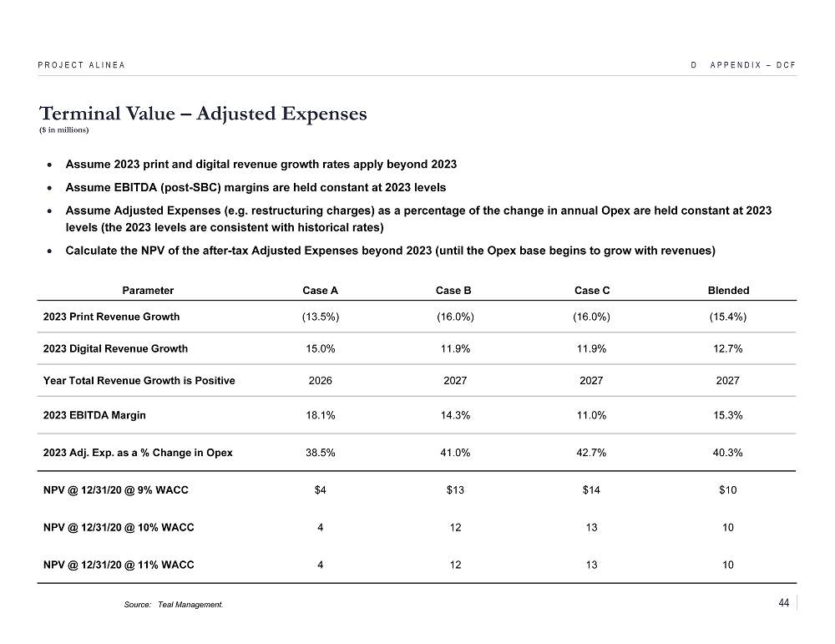Viewport: 835px width, 644px height.
Task: Select the Case A column header
Action: click(x=320, y=291)
